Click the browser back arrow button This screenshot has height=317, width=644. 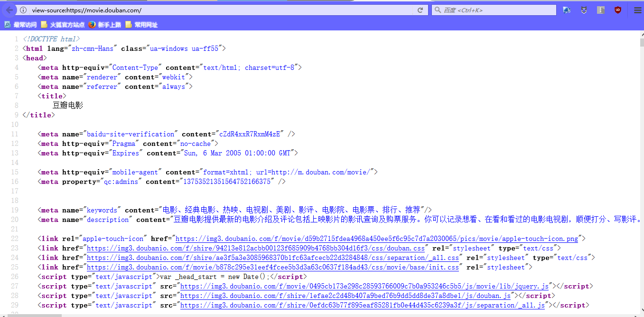(x=9, y=10)
